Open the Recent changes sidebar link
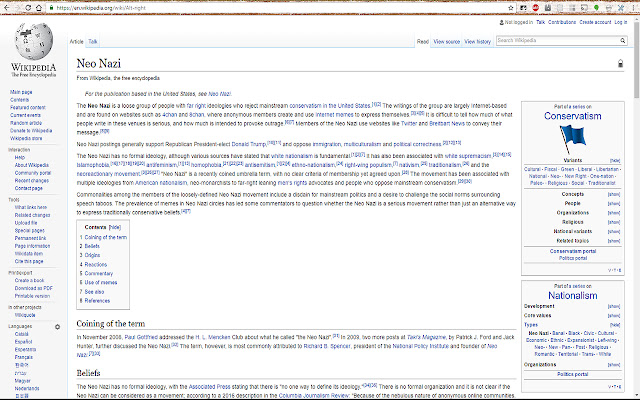Image resolution: width=640 pixels, height=400 pixels. (31, 181)
